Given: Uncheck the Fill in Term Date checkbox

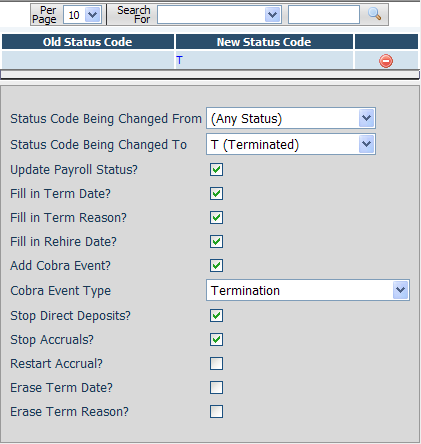Looking at the screenshot, I should 216,193.
